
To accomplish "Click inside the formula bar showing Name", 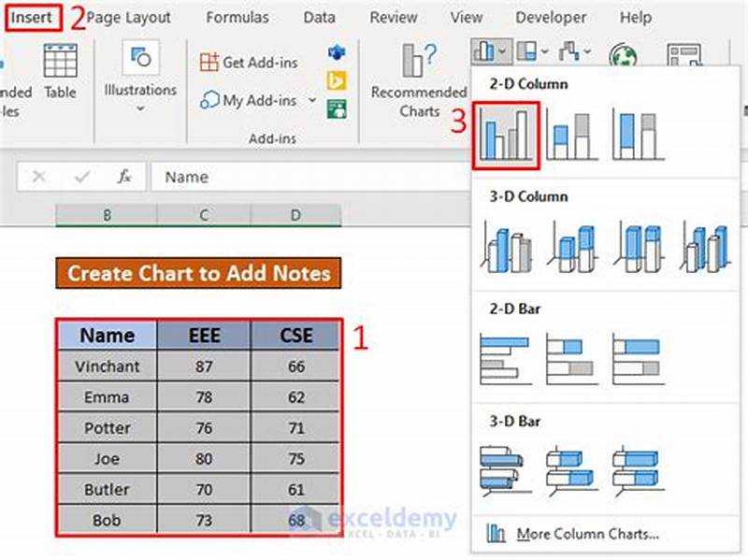I will tap(234, 176).
